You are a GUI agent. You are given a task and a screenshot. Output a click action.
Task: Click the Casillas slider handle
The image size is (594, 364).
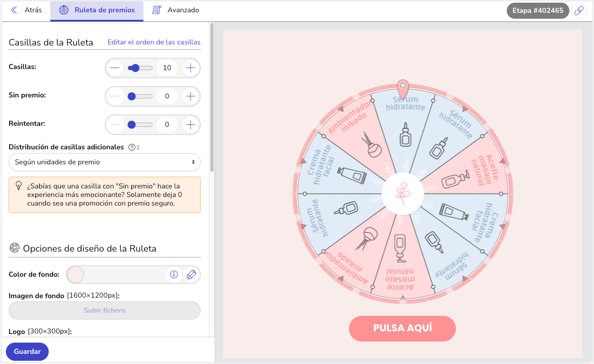135,68
